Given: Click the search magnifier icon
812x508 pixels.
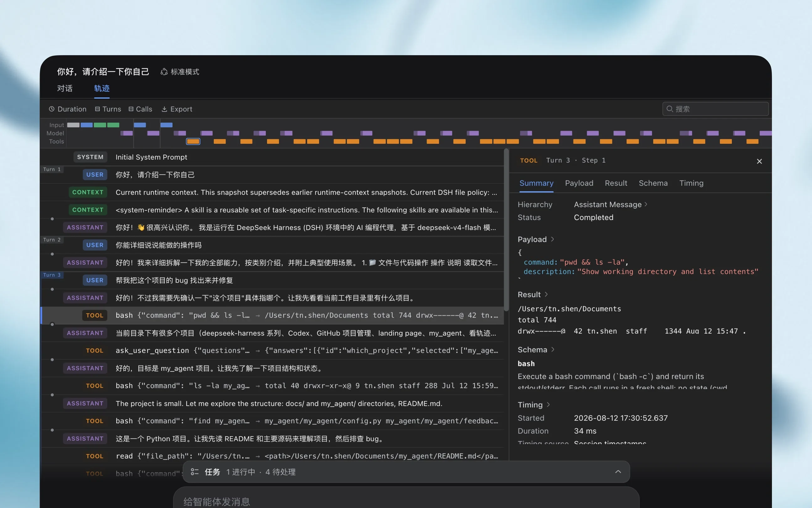Looking at the screenshot, I should coord(669,109).
